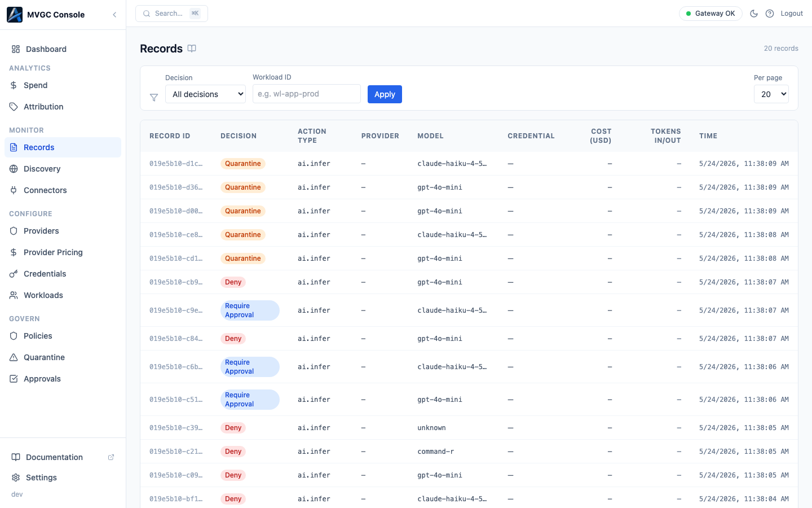Click the Documentation book icon in sidebar
Image resolution: width=812 pixels, height=508 pixels.
16,457
